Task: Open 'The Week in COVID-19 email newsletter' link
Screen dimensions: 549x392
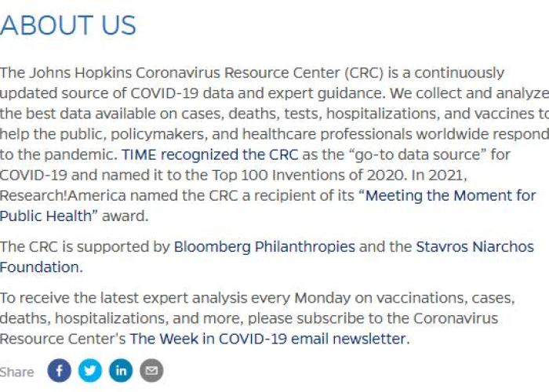Action: pyautogui.click(x=268, y=339)
